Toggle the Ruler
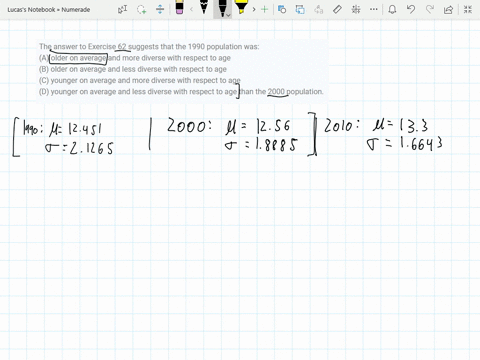This screenshot has height=360, width=480. tap(337, 9)
